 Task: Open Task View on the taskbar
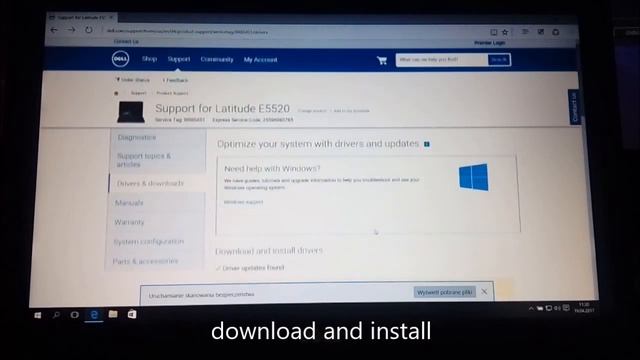tap(75, 315)
